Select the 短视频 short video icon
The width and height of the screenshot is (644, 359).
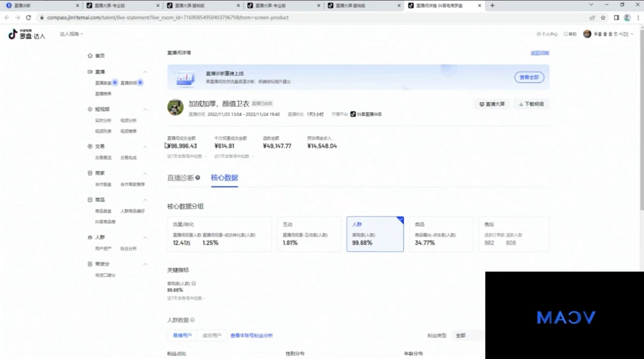click(x=90, y=109)
